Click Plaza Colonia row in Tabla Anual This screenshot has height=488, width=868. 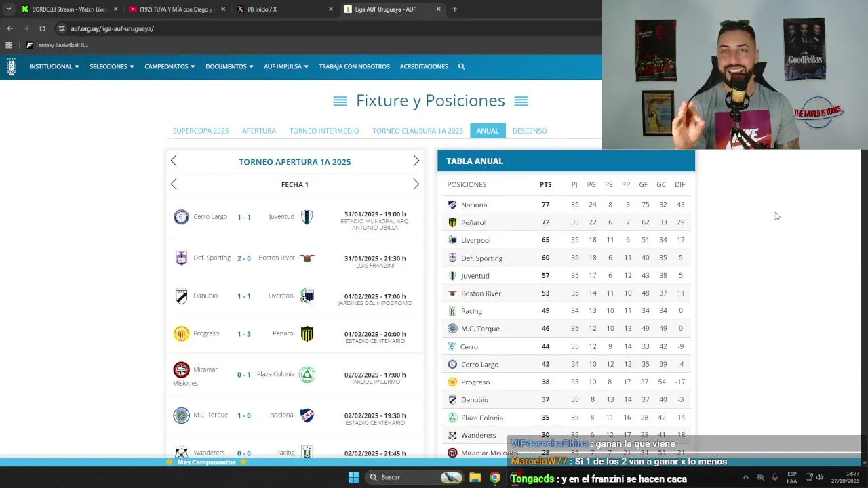[566, 418]
